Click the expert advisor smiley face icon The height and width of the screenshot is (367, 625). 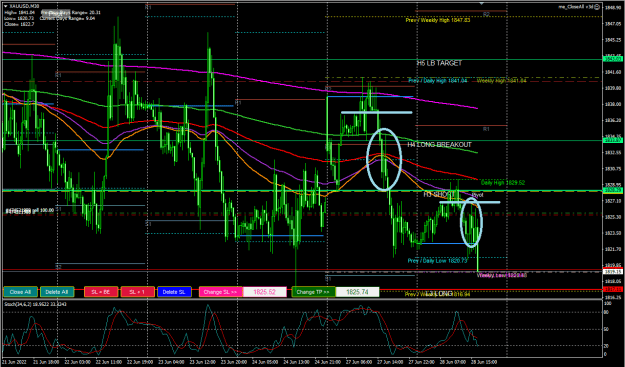pos(597,7)
